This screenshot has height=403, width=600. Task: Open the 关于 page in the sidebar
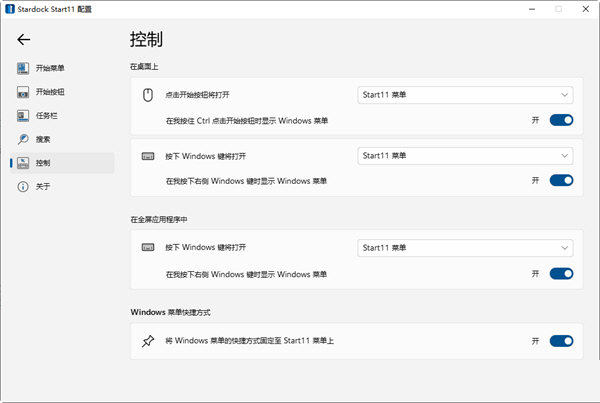click(43, 186)
